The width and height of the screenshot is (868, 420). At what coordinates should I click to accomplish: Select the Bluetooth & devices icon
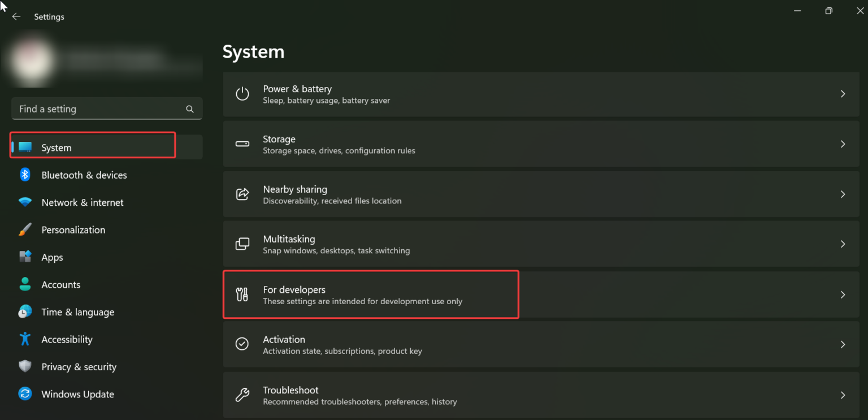25,175
